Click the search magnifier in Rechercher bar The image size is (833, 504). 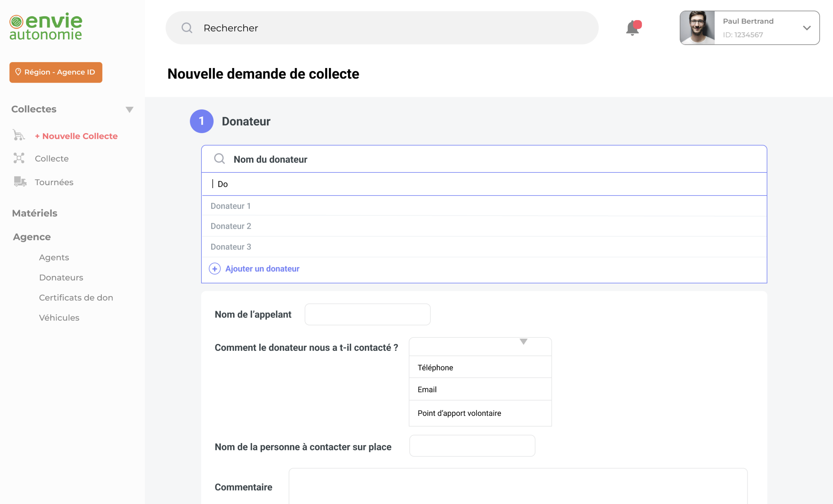coord(187,28)
